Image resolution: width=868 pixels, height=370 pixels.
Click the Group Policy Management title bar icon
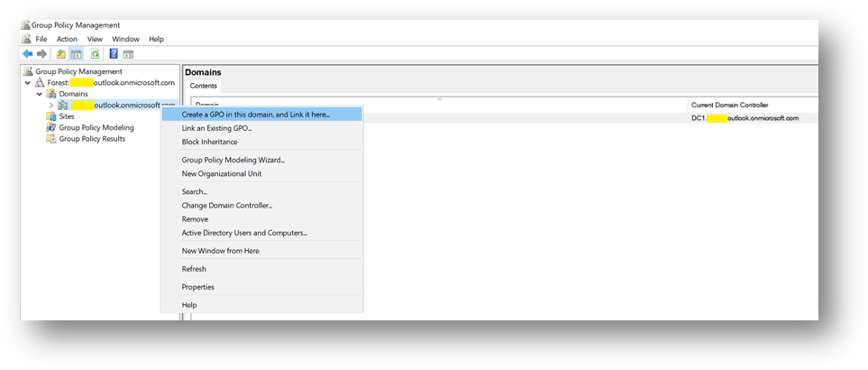[25, 25]
